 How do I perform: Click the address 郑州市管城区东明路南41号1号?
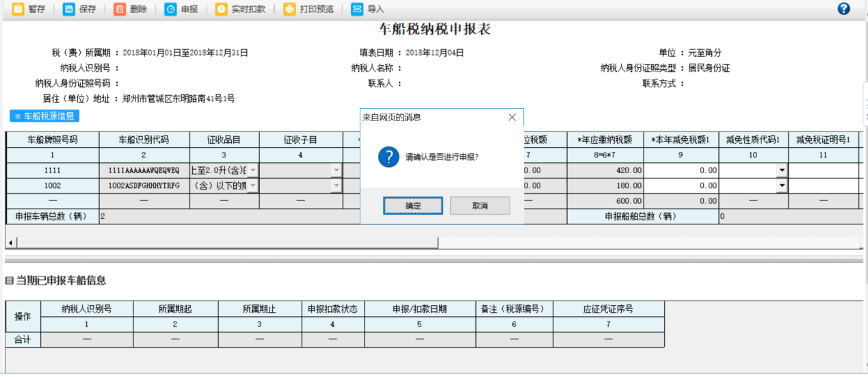click(179, 99)
